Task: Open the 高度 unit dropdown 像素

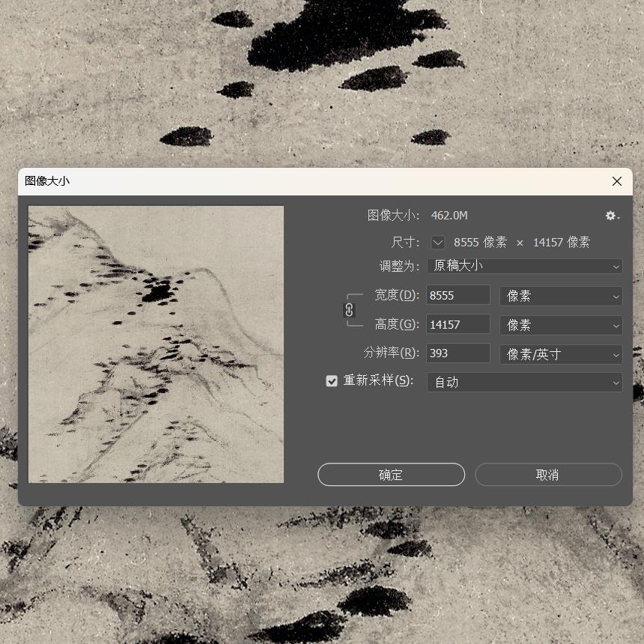Action: click(x=561, y=325)
